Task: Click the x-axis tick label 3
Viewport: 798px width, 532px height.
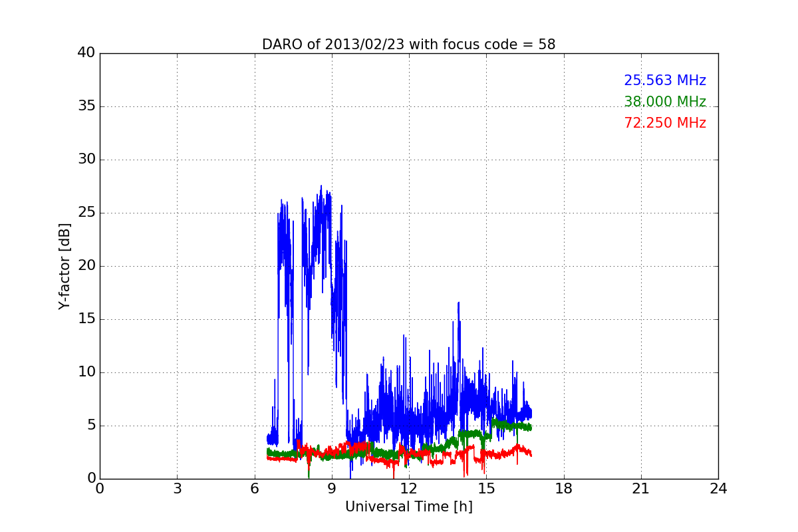Action: (177, 489)
